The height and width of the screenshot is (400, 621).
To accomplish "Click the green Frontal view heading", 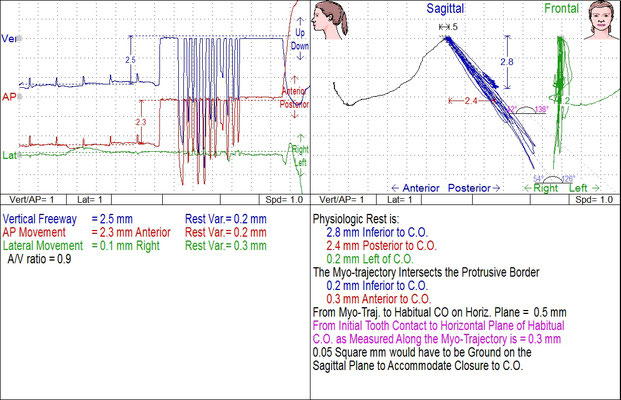I will pyautogui.click(x=562, y=8).
